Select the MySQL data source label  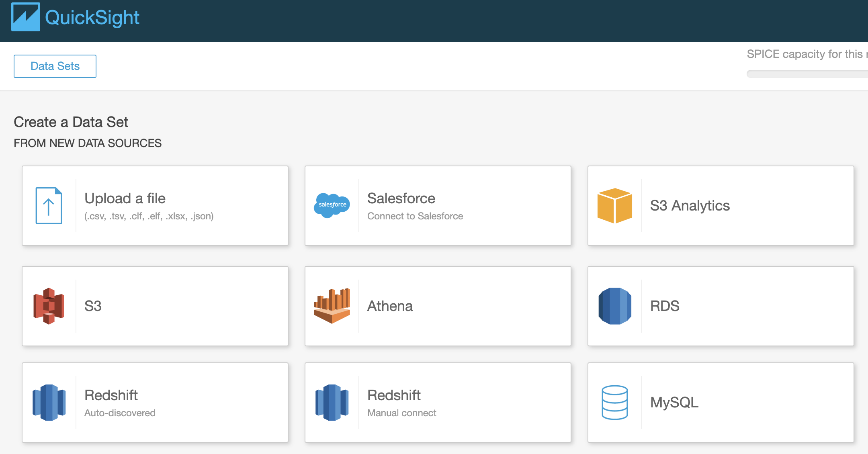674,403
